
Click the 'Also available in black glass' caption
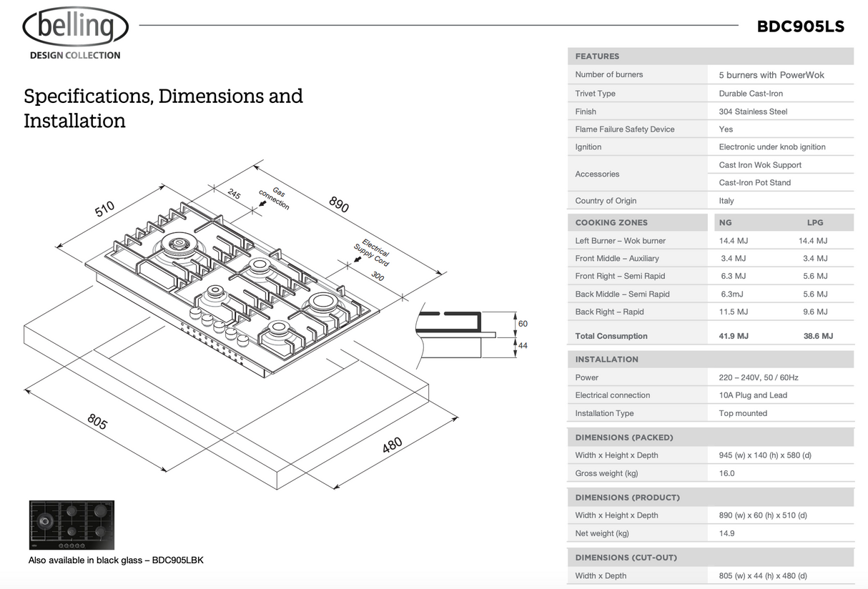pyautogui.click(x=116, y=560)
